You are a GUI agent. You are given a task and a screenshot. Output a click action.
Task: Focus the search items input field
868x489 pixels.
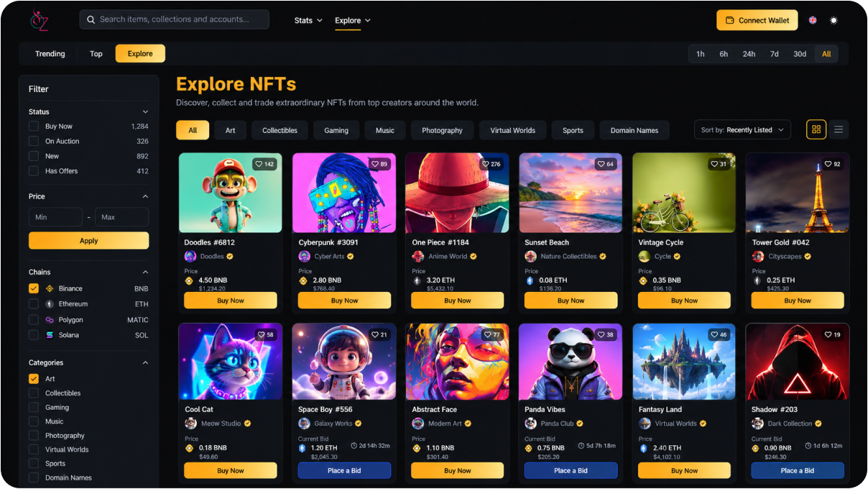point(175,19)
